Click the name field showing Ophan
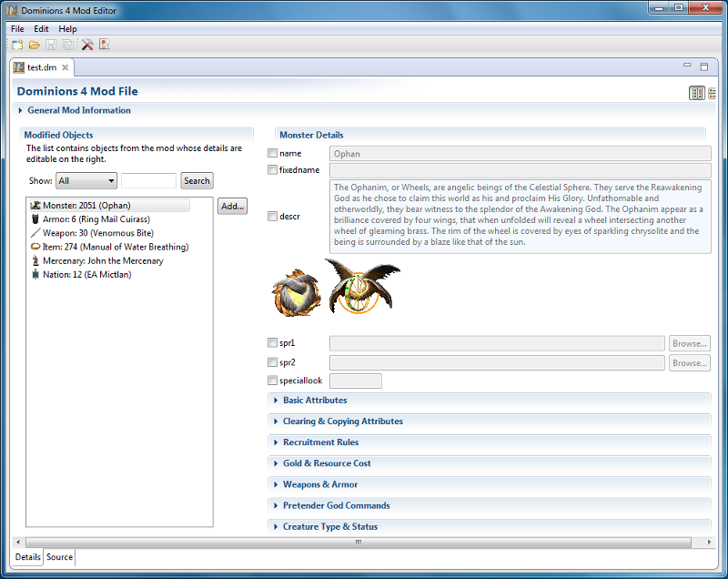Viewport: 728px width, 579px height. coord(520,154)
